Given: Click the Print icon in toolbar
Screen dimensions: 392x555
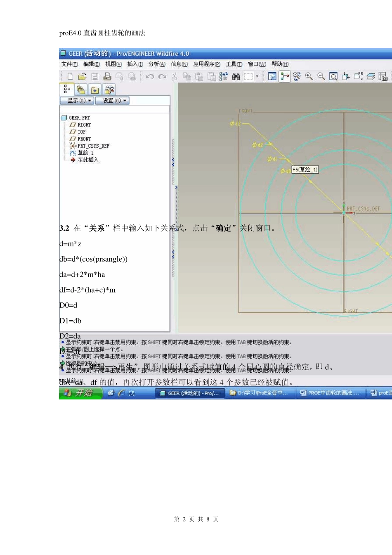Looking at the screenshot, I should coord(107,76).
